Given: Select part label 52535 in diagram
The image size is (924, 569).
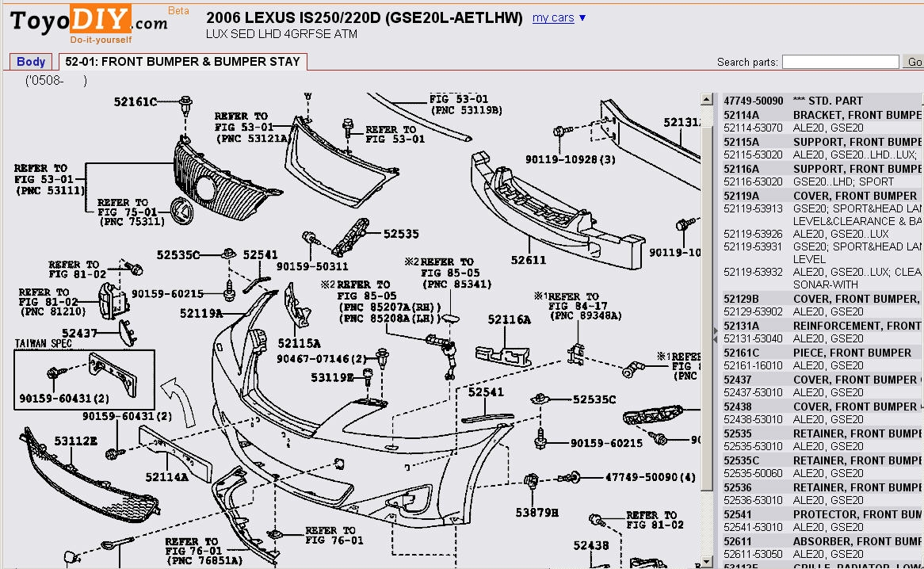Looking at the screenshot, I should click(x=401, y=234).
